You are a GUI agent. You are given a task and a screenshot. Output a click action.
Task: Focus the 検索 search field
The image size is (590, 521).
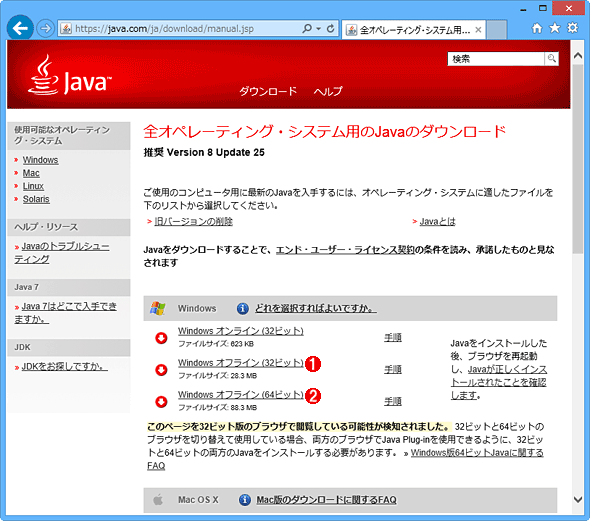click(x=496, y=59)
